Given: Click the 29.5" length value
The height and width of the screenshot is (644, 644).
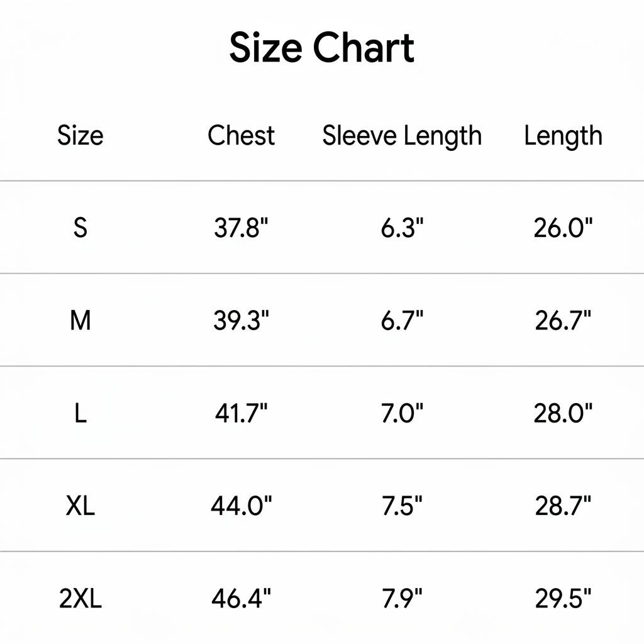Looking at the screenshot, I should [x=563, y=599].
